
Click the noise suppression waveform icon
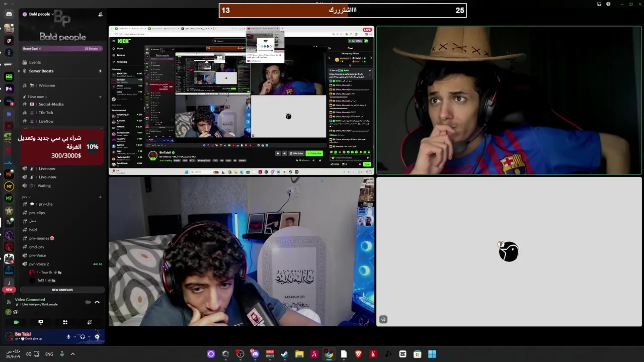(88, 302)
